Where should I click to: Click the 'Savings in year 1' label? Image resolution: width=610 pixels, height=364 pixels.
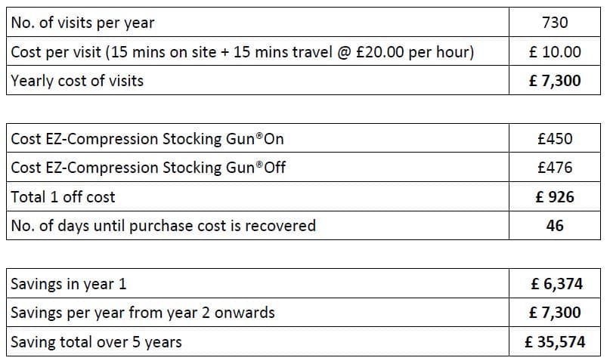[x=70, y=284]
